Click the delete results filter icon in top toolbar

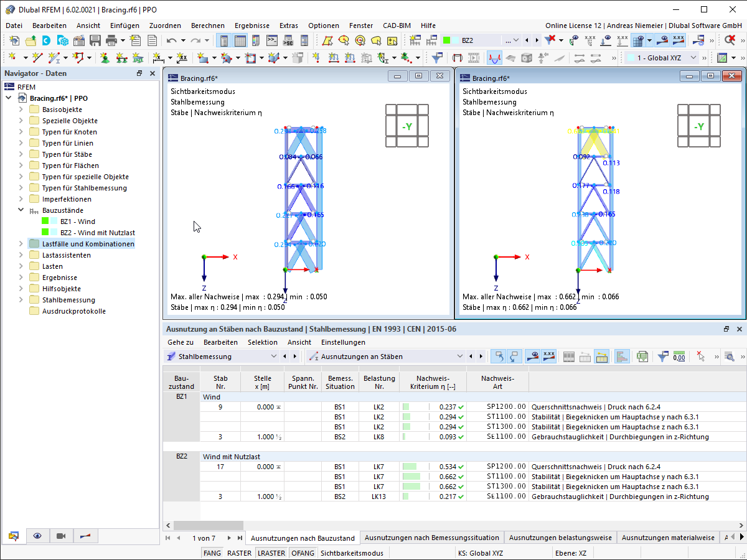(550, 40)
